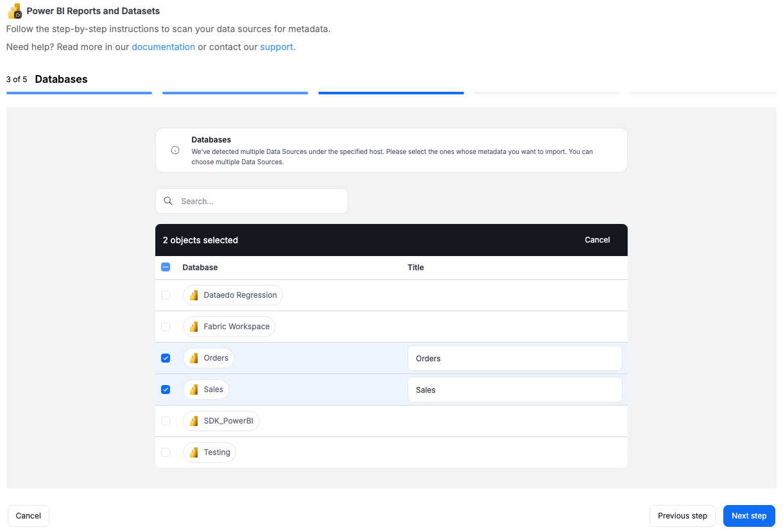The image size is (783, 532).
Task: Click the '2 objects selected' text
Action: [x=200, y=240]
